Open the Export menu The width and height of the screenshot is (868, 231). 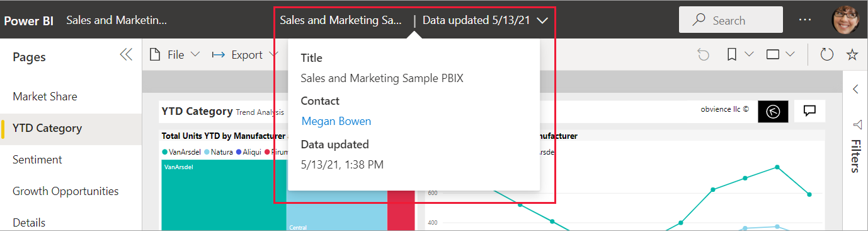[245, 55]
